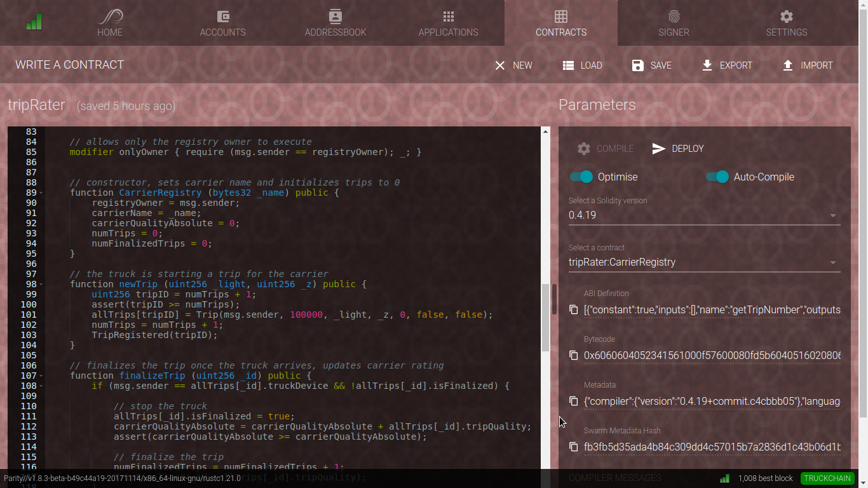The width and height of the screenshot is (868, 488).
Task: Open the Signer tab
Action: (674, 23)
